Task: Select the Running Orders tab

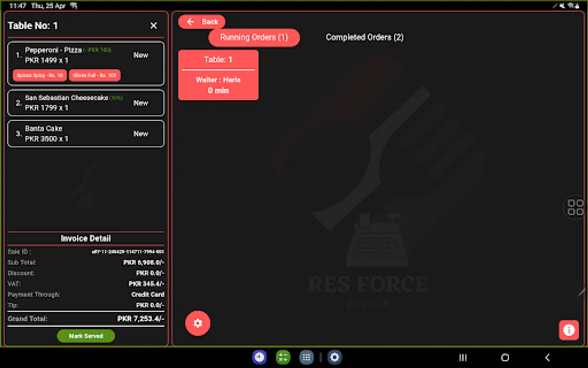Action: tap(254, 37)
